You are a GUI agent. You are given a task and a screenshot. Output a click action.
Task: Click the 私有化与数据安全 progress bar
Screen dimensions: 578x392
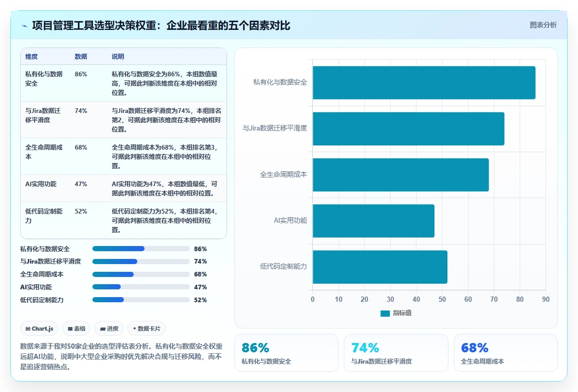point(141,249)
